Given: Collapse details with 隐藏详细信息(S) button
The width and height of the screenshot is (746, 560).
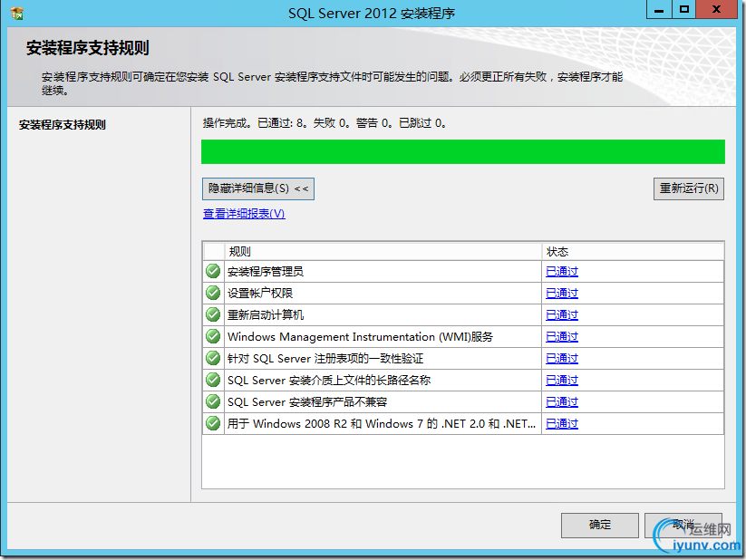Looking at the screenshot, I should pyautogui.click(x=258, y=188).
